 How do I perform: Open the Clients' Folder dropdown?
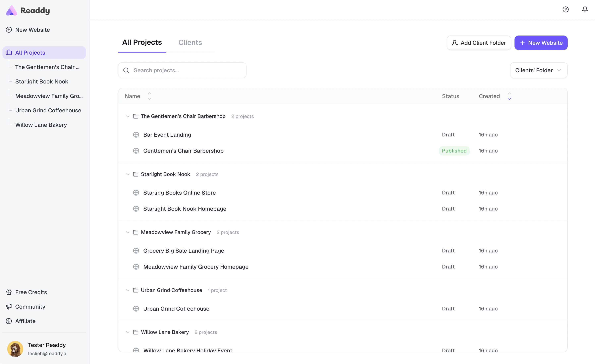coord(539,70)
